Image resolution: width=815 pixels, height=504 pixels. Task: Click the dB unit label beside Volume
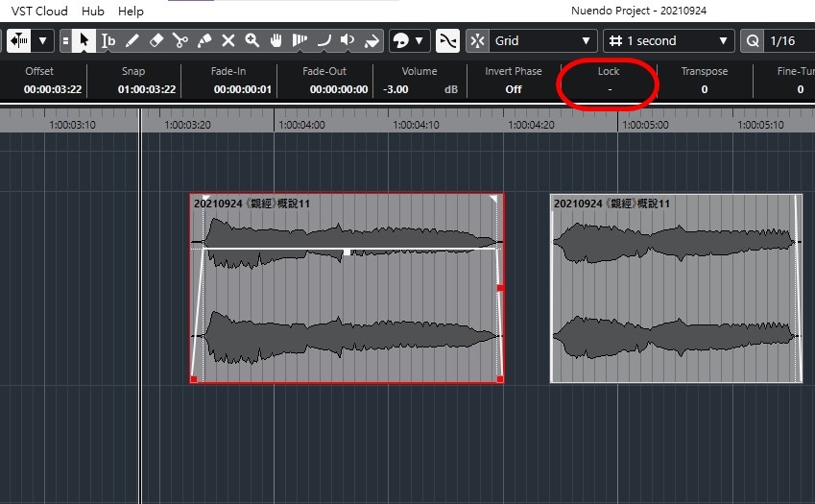click(x=450, y=89)
